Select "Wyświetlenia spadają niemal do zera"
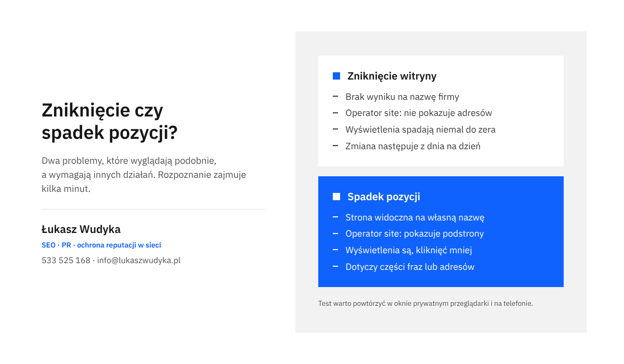 click(420, 129)
